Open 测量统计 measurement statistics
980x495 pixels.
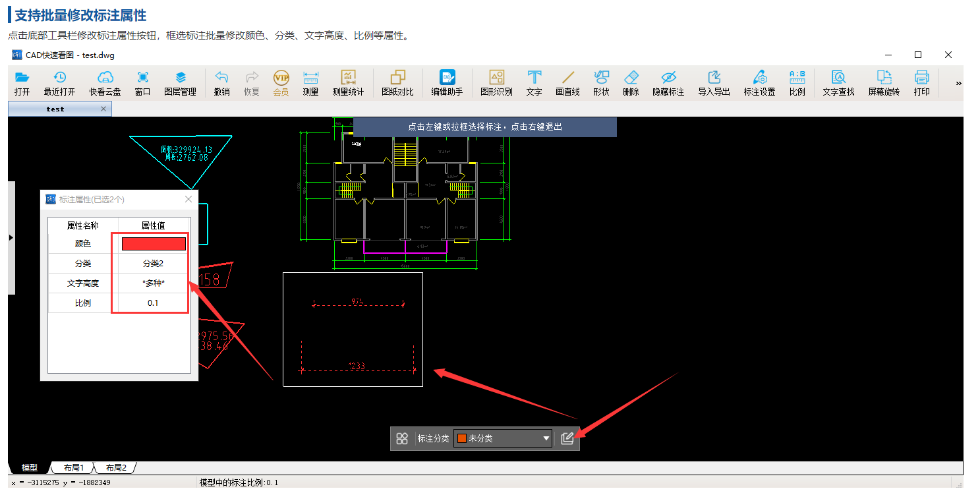(x=348, y=83)
